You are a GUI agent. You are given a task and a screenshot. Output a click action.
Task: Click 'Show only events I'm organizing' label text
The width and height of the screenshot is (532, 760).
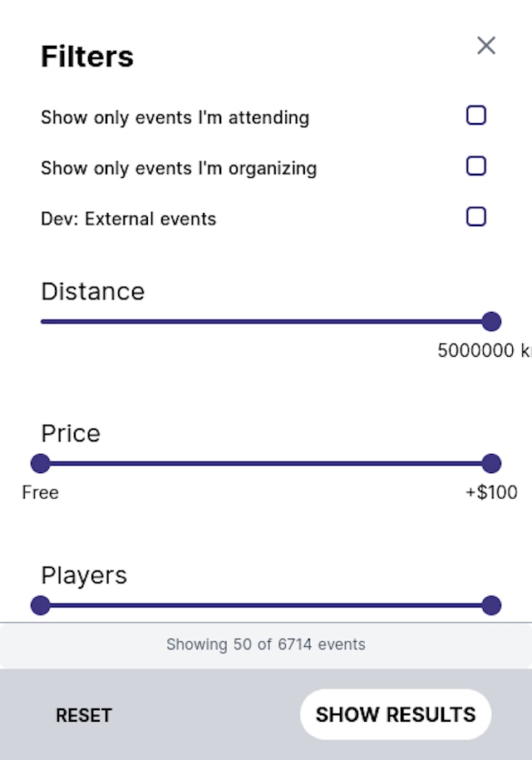(x=179, y=169)
